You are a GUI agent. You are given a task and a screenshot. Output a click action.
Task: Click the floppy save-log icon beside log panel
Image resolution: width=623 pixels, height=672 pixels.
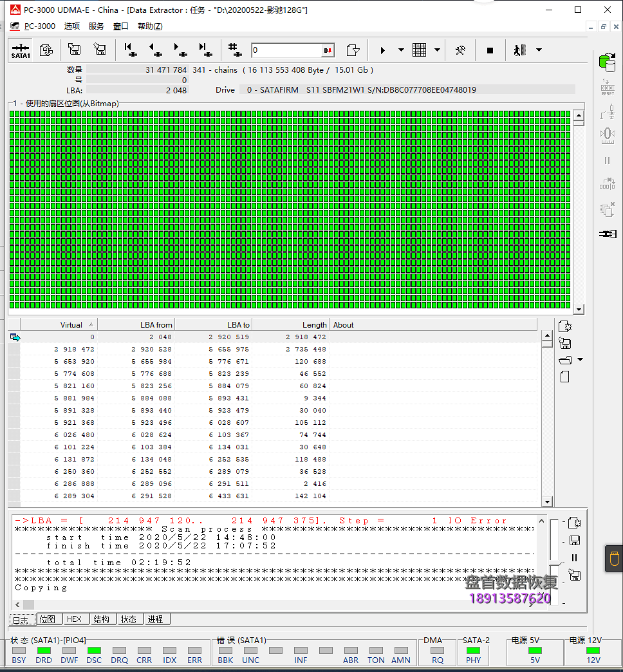click(x=575, y=541)
